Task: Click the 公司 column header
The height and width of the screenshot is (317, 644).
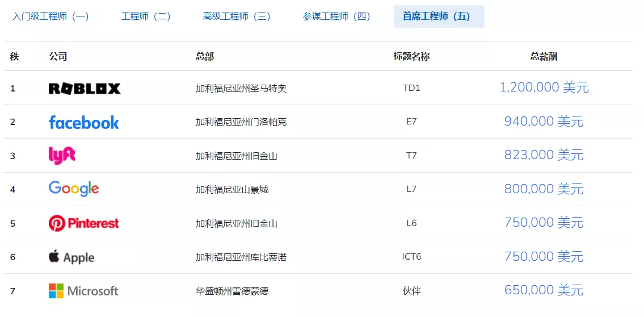Action: pyautogui.click(x=58, y=57)
